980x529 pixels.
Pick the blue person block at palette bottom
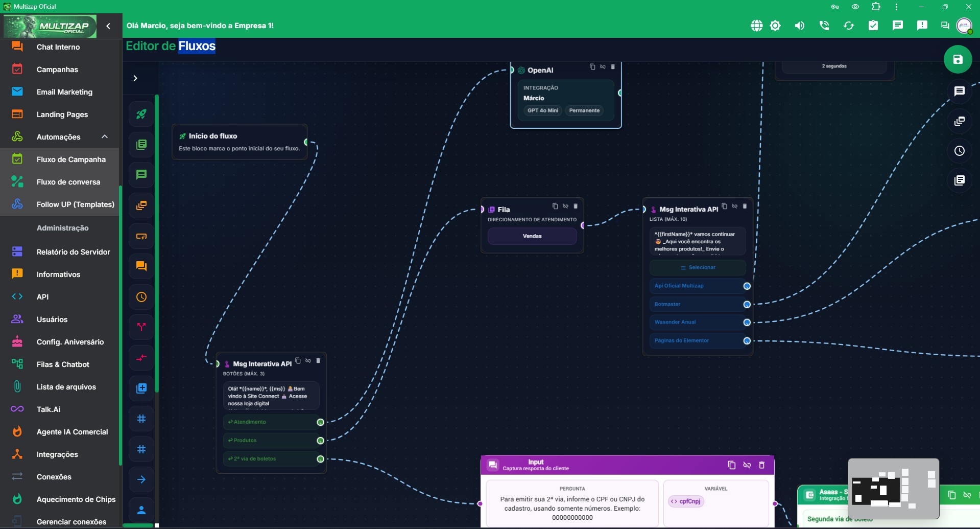tap(141, 510)
